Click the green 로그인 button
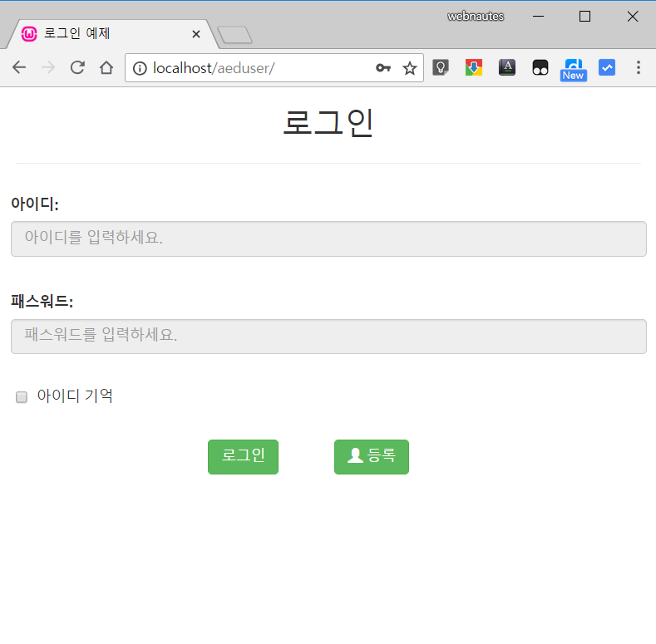The width and height of the screenshot is (656, 644). (x=243, y=457)
